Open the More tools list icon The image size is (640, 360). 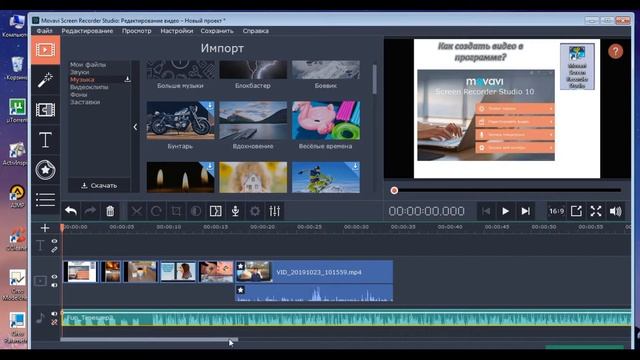(45, 200)
